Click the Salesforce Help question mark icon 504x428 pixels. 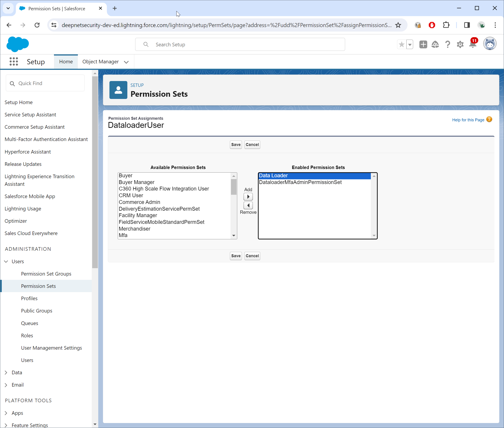447,44
